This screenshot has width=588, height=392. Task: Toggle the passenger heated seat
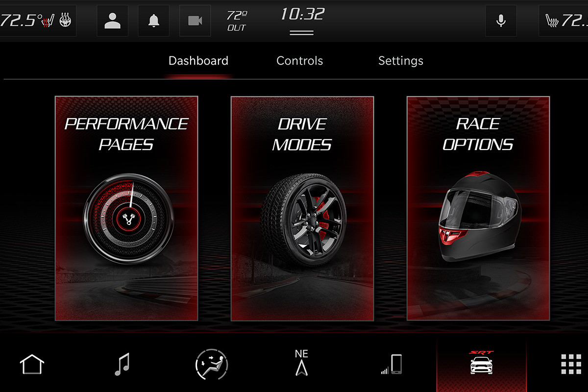point(552,21)
